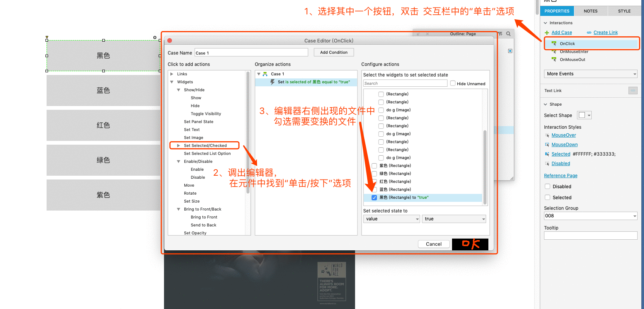Switch to the NOTES tab
The width and height of the screenshot is (644, 309).
pos(591,11)
